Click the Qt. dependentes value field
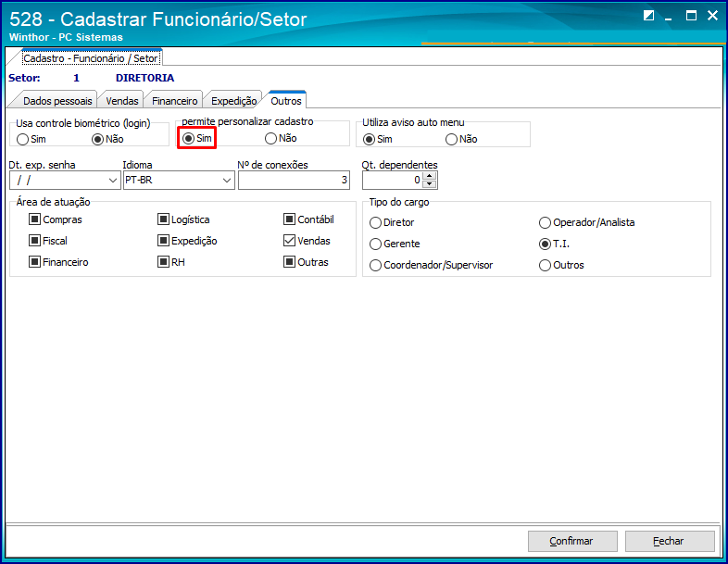Screen dimensions: 728x564 [x=393, y=180]
